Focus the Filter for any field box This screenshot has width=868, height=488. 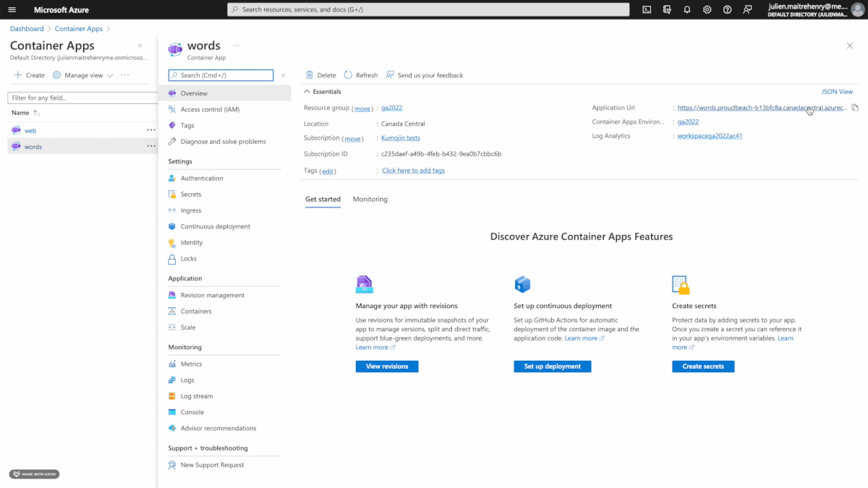pos(82,98)
